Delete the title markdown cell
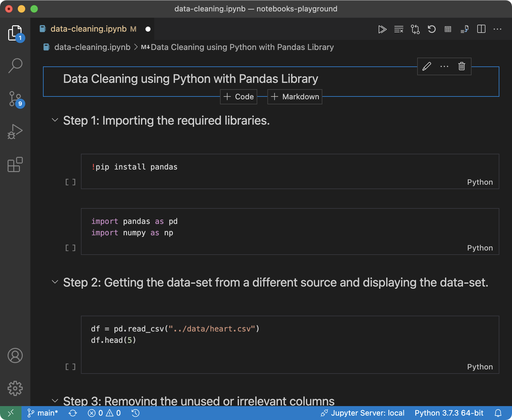The image size is (512, 420). (461, 66)
